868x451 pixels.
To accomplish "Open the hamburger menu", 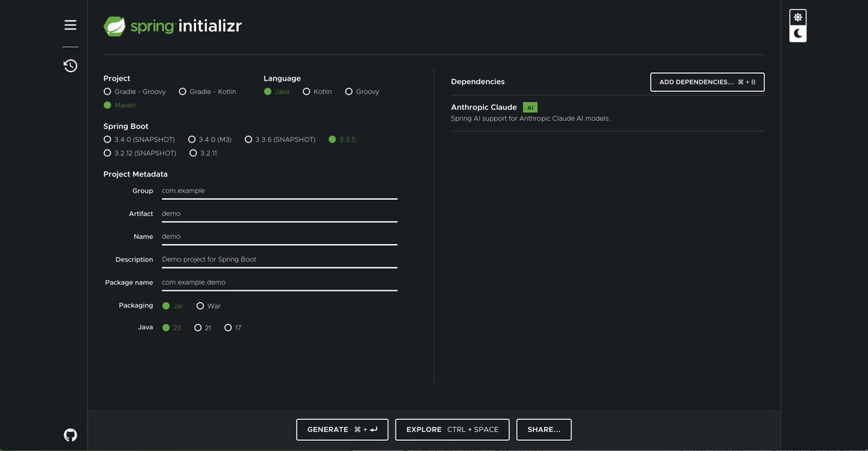I will pos(70,25).
